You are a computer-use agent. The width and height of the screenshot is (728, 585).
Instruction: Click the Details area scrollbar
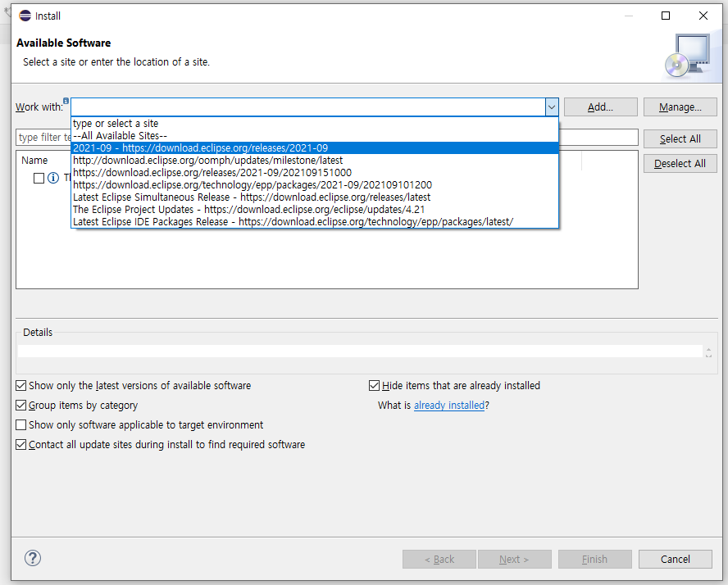[x=708, y=352]
